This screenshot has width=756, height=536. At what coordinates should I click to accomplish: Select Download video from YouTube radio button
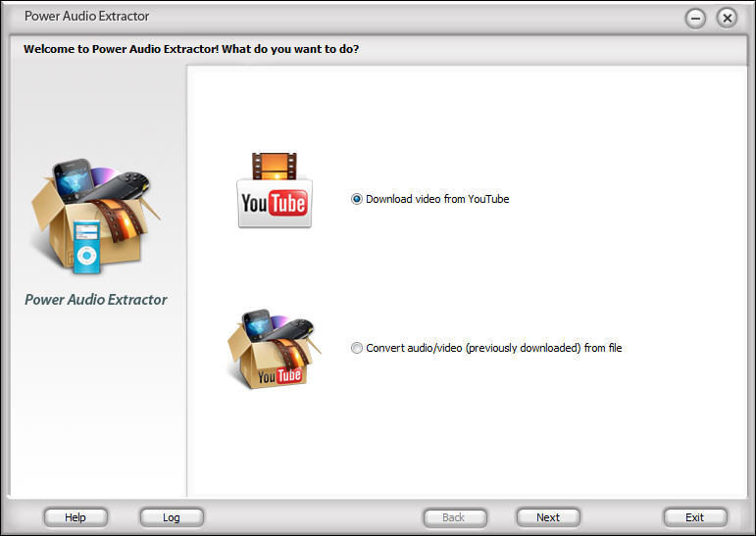pos(357,199)
